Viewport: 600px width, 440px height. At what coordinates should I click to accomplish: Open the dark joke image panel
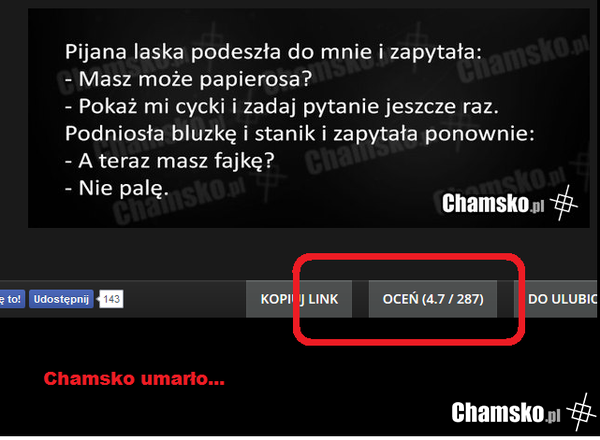(308, 118)
